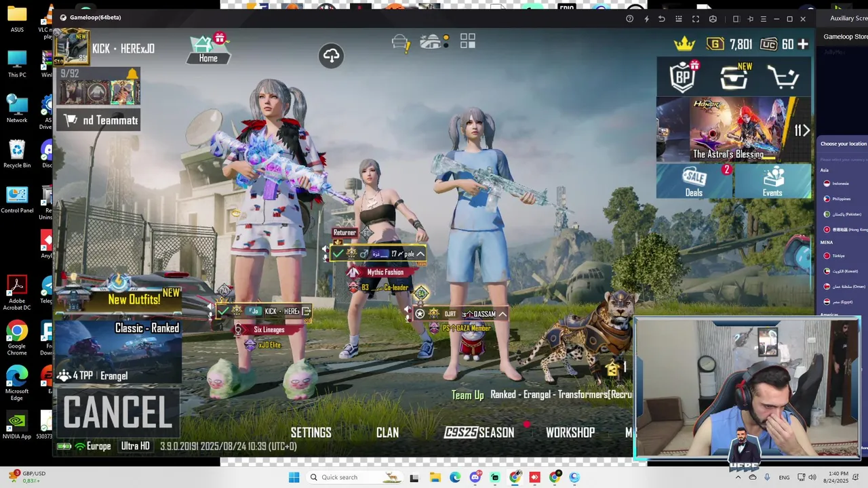Toggle the Gameloop side panel icon

coord(736,19)
